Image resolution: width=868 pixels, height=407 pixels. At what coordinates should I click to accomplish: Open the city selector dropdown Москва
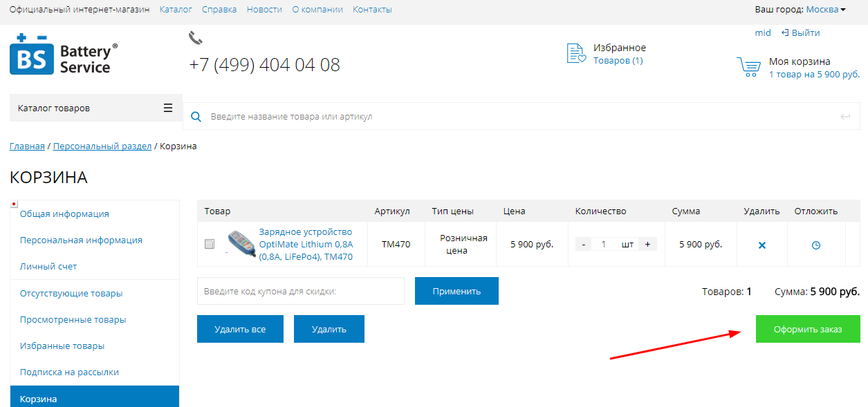(x=826, y=10)
